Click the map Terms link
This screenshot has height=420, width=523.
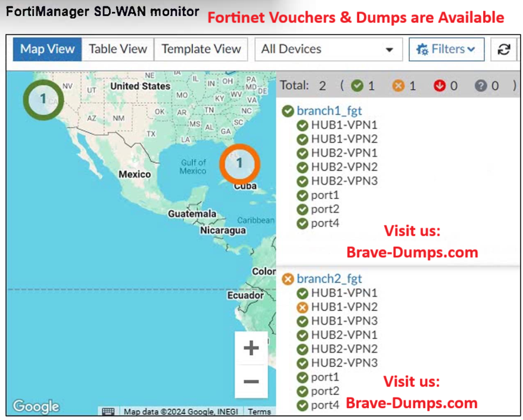point(259,412)
